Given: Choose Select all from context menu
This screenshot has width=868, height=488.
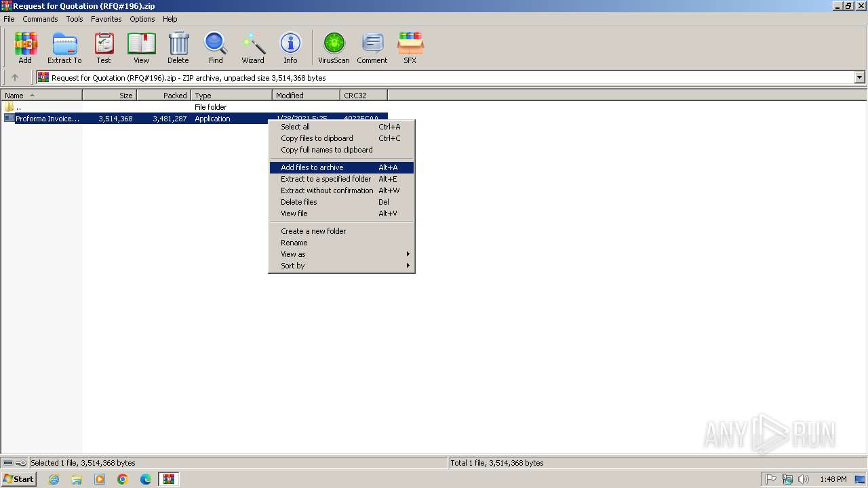Looking at the screenshot, I should tap(342, 127).
